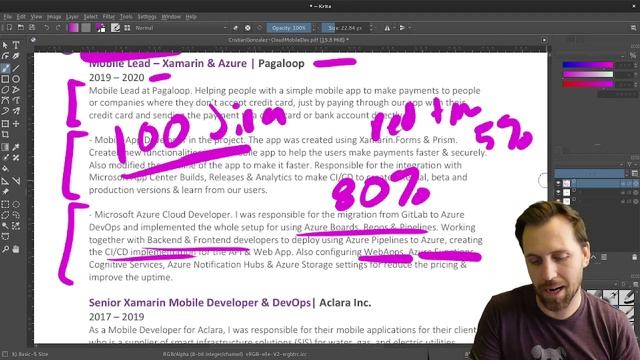This screenshot has width=640, height=360.
Task: Toggle visibility eye of second layer
Action: point(558,192)
